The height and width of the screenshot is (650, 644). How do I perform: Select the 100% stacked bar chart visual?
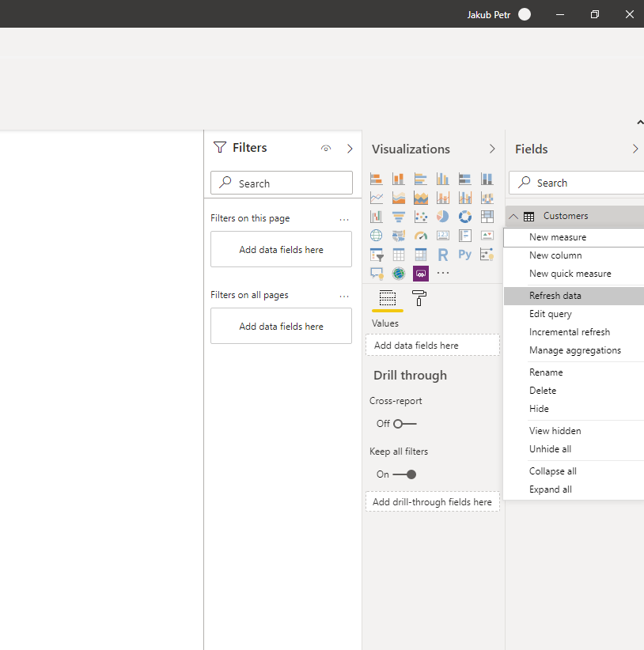click(465, 179)
